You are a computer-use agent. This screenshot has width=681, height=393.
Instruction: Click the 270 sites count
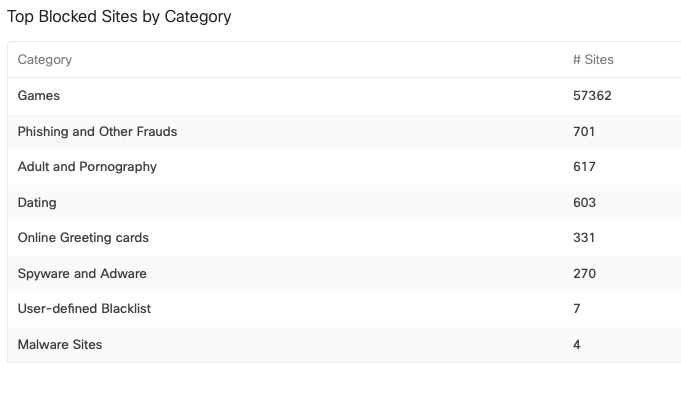(584, 274)
